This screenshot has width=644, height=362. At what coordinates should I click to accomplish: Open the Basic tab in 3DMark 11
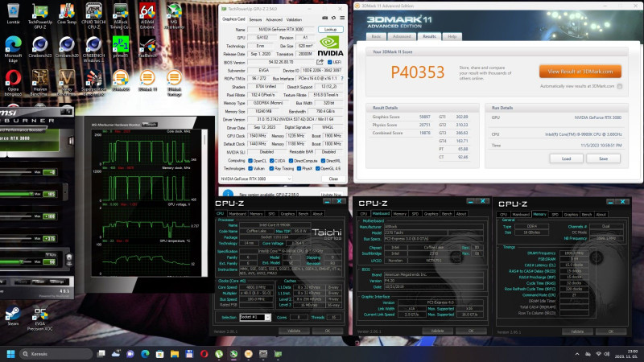point(376,36)
